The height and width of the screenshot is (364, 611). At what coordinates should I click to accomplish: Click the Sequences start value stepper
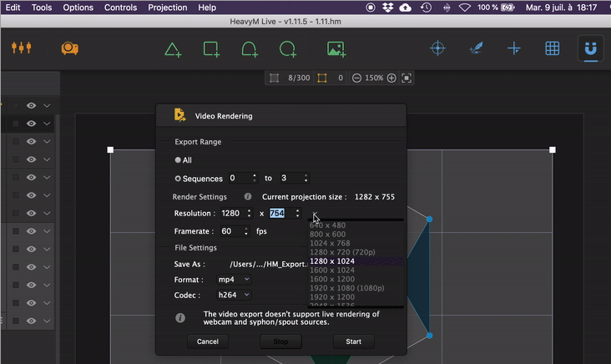point(255,178)
